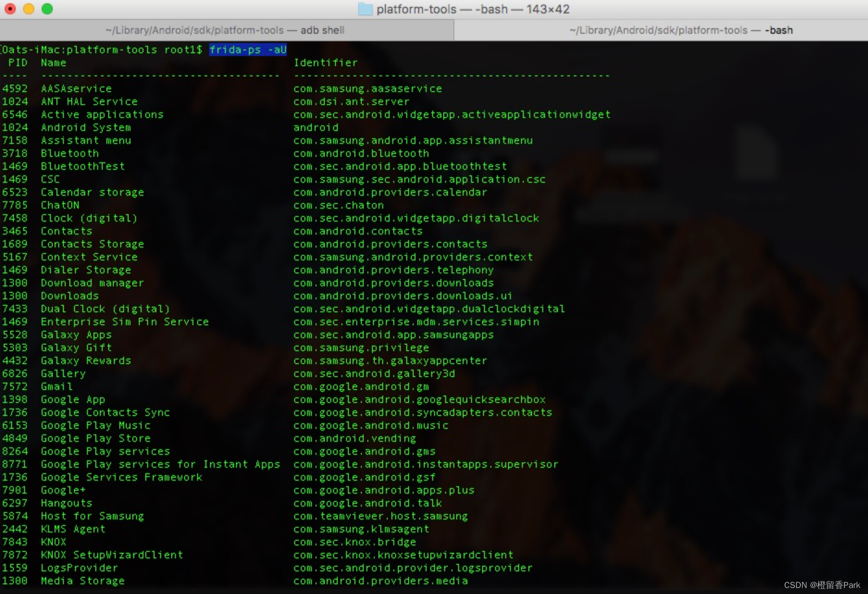This screenshot has height=594, width=868.
Task: Click 'Dual Clock (digital)' process name
Action: click(x=105, y=309)
